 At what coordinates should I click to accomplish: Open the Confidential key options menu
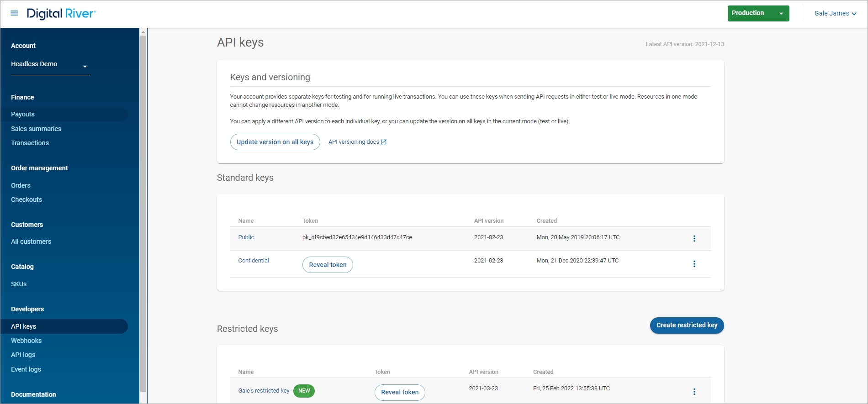click(694, 264)
